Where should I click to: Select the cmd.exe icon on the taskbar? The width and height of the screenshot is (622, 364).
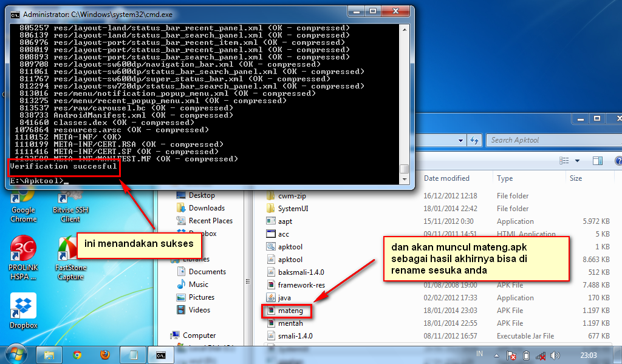point(160,355)
